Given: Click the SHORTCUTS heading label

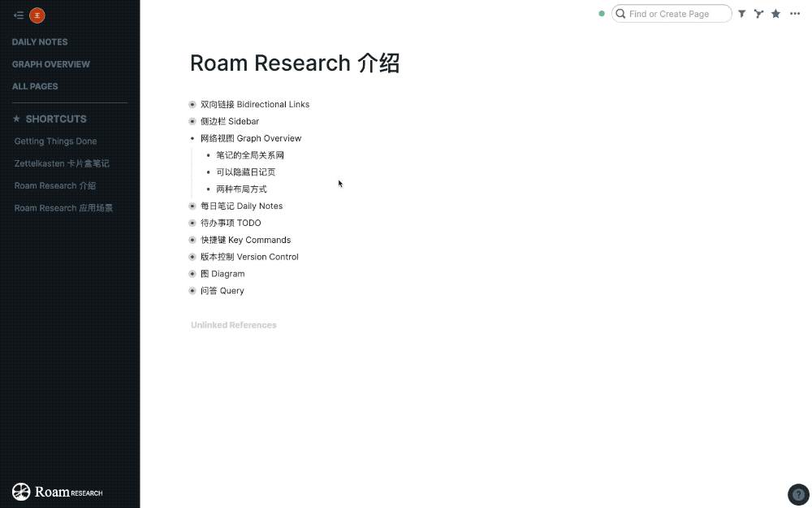Looking at the screenshot, I should (x=56, y=119).
